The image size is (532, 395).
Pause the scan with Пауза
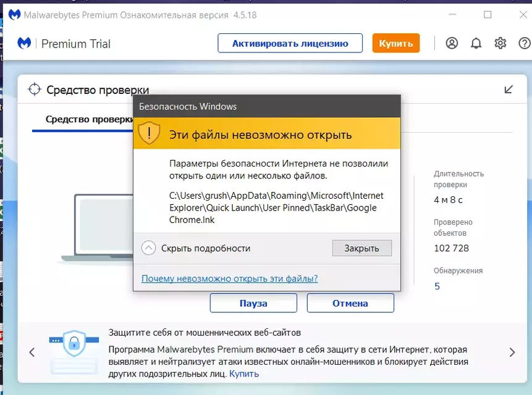click(253, 303)
